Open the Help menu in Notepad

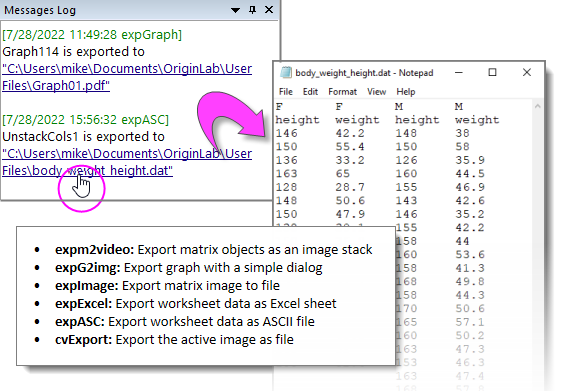click(406, 92)
